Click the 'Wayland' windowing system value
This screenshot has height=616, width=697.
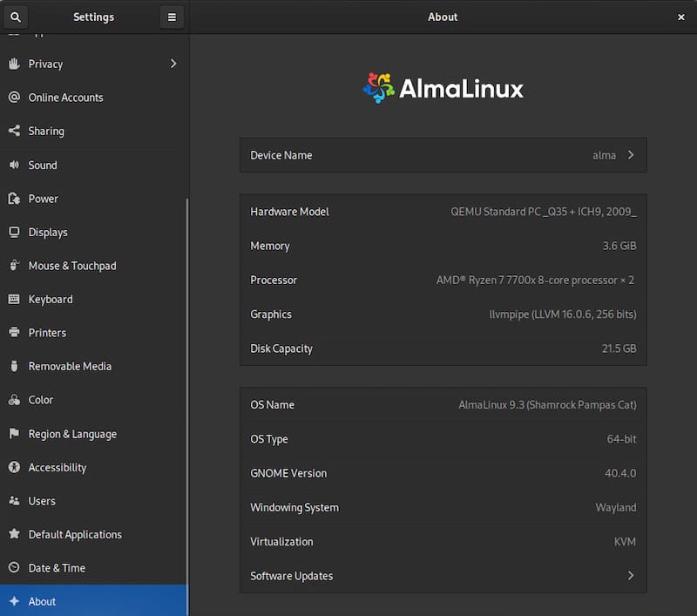(616, 508)
